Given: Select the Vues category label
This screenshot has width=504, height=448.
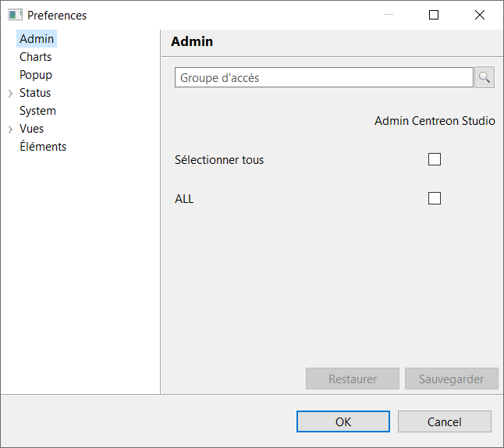Looking at the screenshot, I should (x=32, y=129).
